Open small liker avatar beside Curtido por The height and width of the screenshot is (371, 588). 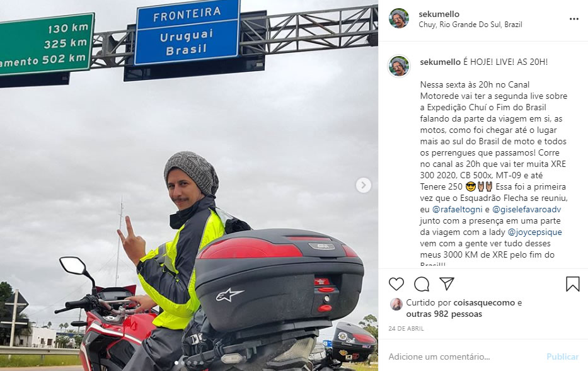coord(396,304)
